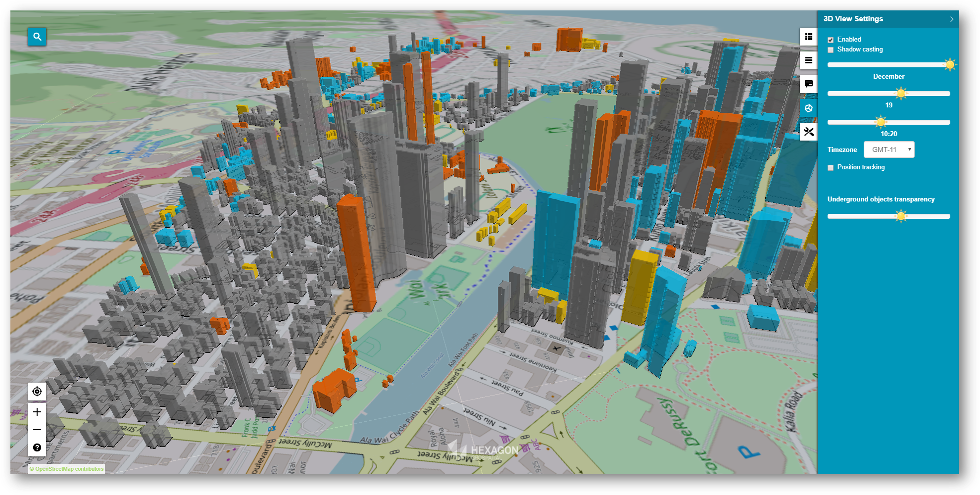The image size is (980, 495).
Task: Open the grid apps panel icon
Action: tap(808, 37)
